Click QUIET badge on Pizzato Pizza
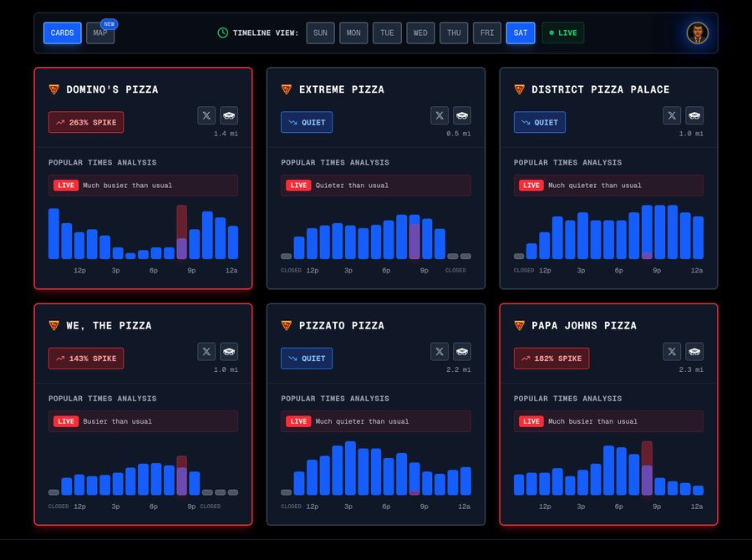 click(x=307, y=359)
